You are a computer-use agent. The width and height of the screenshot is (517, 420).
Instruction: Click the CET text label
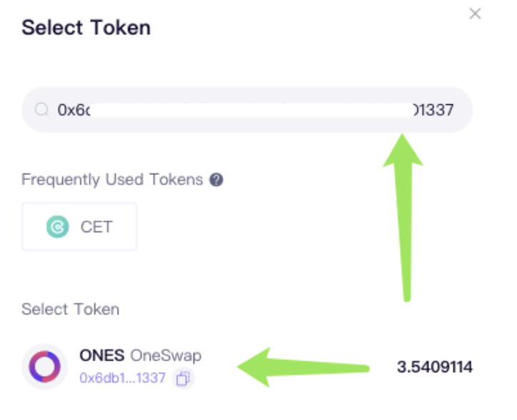tap(96, 227)
